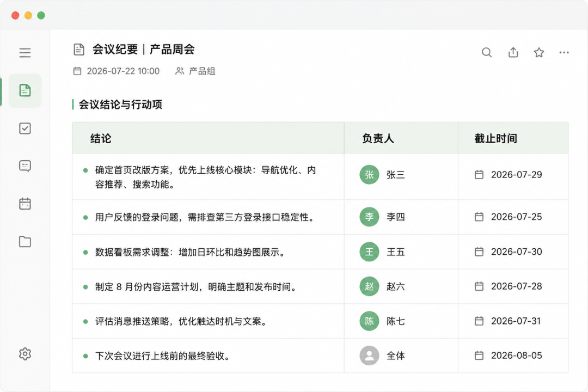Click calendar icon beside 2026-07-29
This screenshot has width=588, height=392.
coord(479,174)
